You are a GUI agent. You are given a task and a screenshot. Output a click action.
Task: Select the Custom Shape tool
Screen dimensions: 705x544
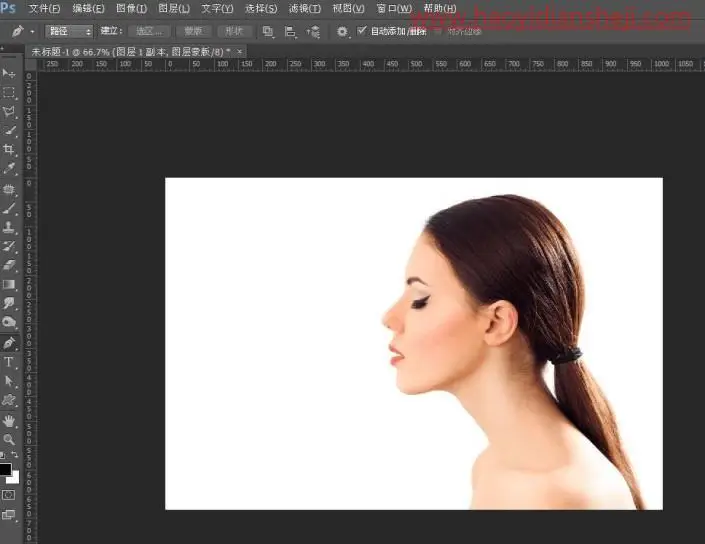9,400
